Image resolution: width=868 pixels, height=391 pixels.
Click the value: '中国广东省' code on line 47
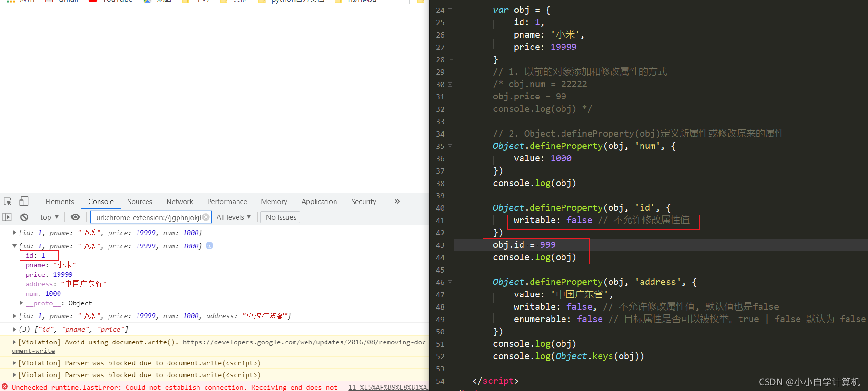tap(563, 294)
